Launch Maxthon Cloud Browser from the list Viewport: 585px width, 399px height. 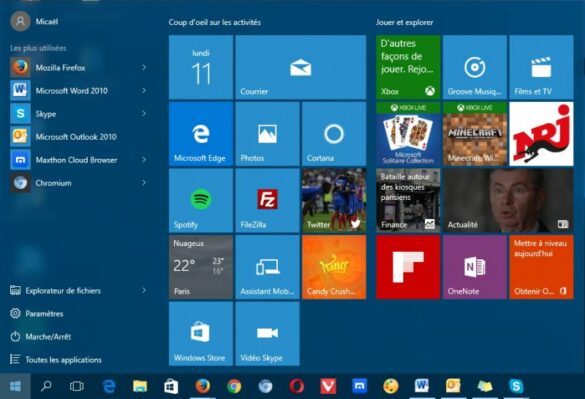[78, 160]
